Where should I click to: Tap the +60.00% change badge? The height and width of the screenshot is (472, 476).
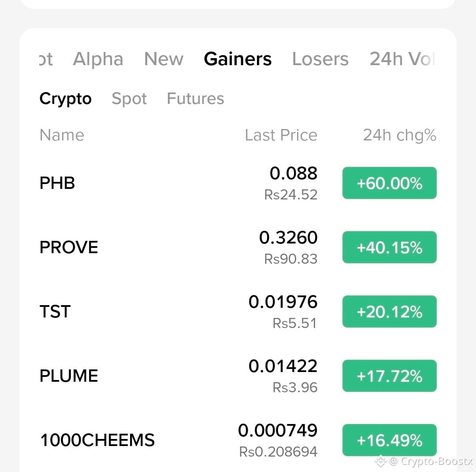(x=390, y=183)
